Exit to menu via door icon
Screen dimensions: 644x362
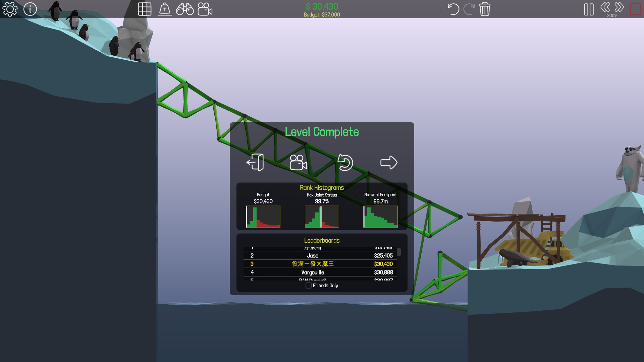tap(255, 163)
